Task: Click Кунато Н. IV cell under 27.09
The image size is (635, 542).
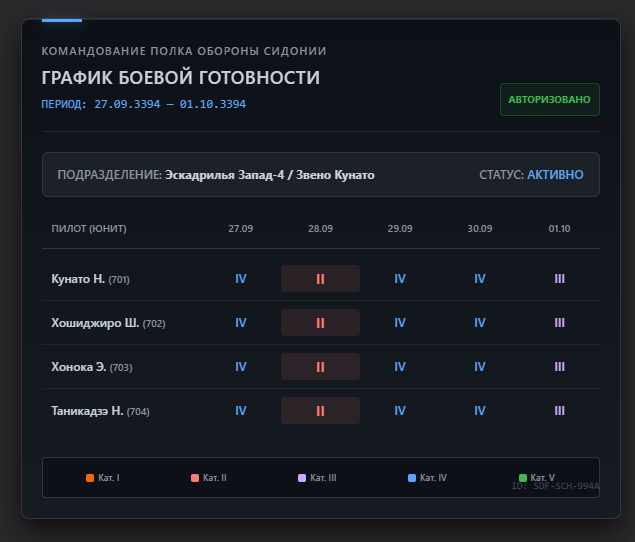Action: (241, 279)
